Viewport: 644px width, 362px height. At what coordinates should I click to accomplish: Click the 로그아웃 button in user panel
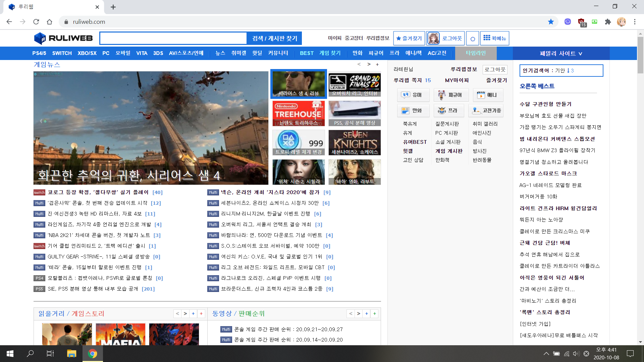point(495,69)
